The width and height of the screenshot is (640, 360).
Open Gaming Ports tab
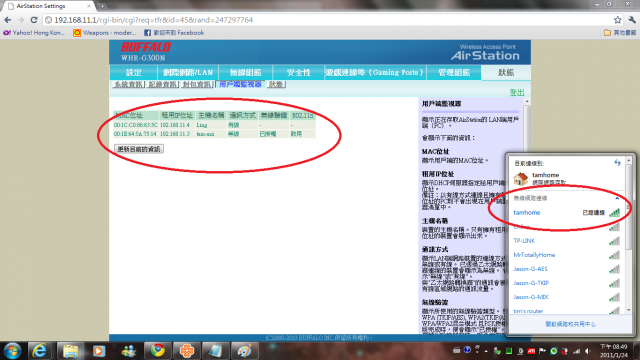coord(376,73)
